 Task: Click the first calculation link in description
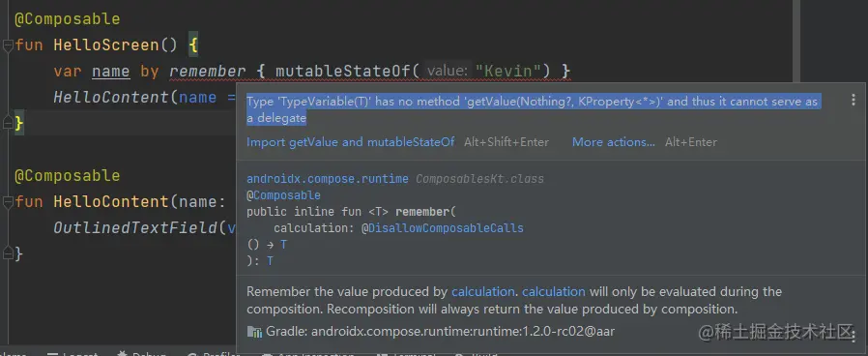click(x=482, y=292)
